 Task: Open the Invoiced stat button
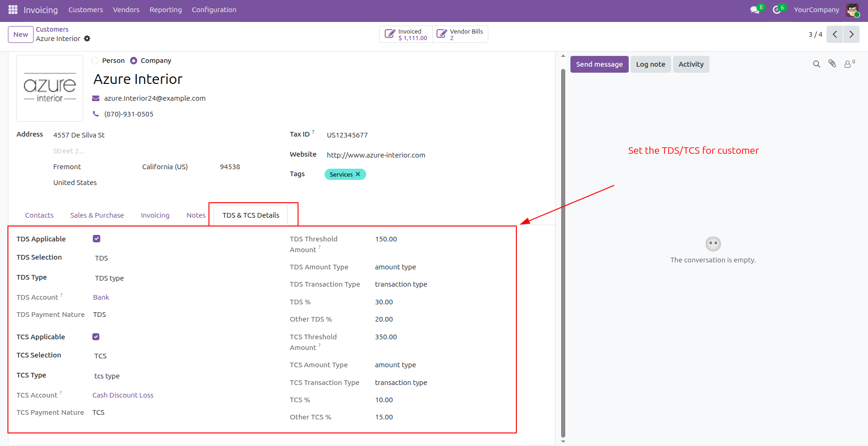pos(406,34)
